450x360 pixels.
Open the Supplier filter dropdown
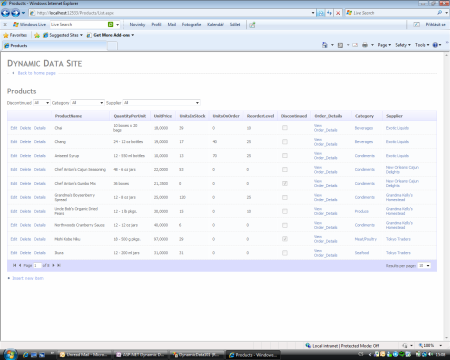point(161,103)
